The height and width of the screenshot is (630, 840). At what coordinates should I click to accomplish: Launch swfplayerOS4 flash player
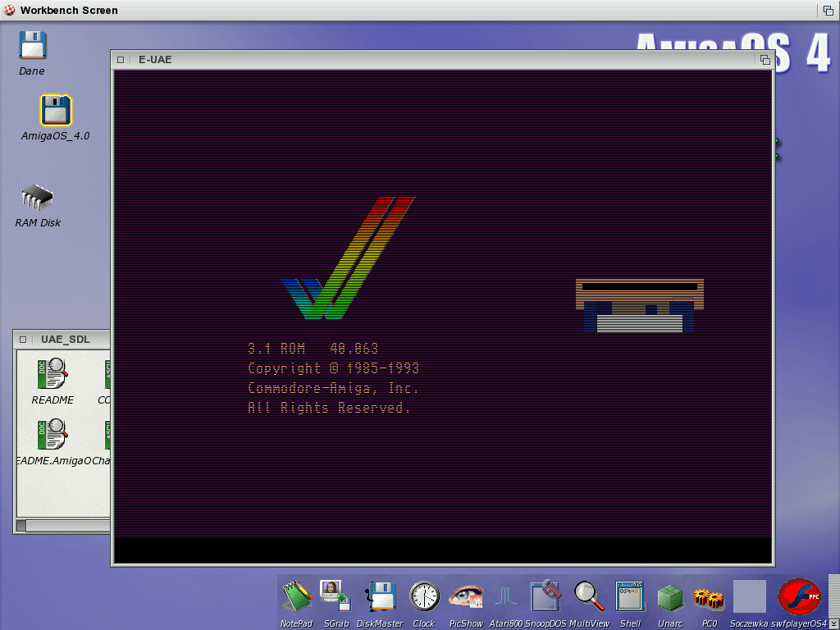[799, 596]
